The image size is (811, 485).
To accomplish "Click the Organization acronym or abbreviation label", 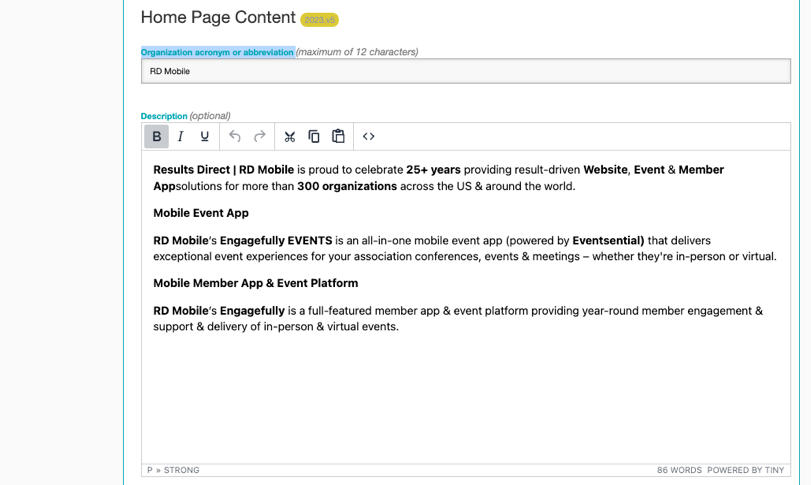I will click(217, 52).
